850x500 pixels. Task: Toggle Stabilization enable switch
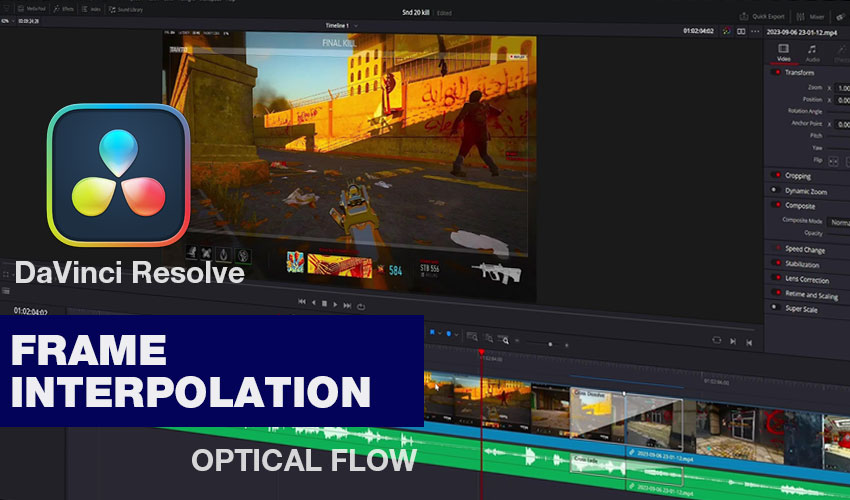click(x=776, y=262)
